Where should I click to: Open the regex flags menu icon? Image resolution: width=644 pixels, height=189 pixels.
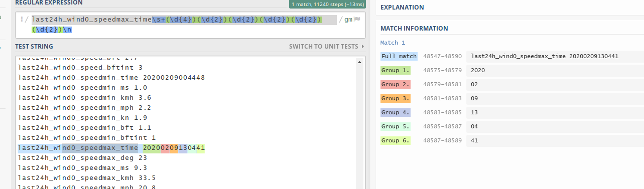coord(357,20)
